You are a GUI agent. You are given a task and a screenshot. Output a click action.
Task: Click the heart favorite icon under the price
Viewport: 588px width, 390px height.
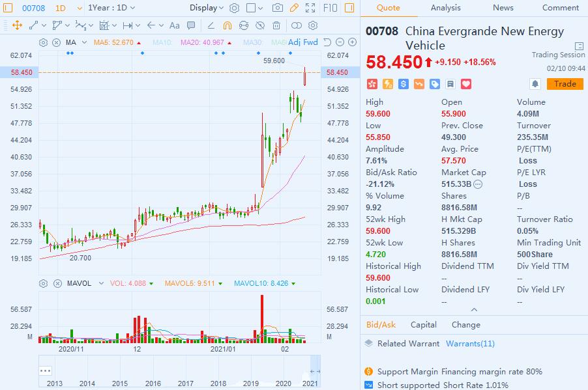pos(465,83)
